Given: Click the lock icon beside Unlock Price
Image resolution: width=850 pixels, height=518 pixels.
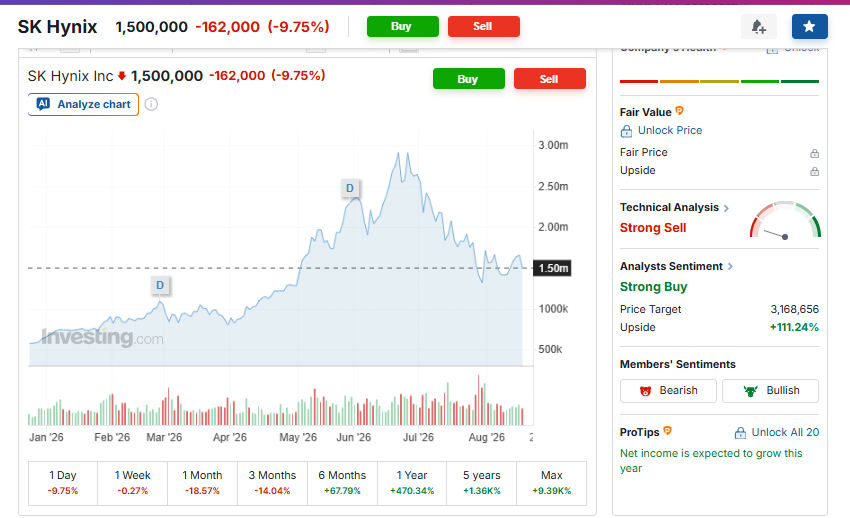Looking at the screenshot, I should point(626,131).
